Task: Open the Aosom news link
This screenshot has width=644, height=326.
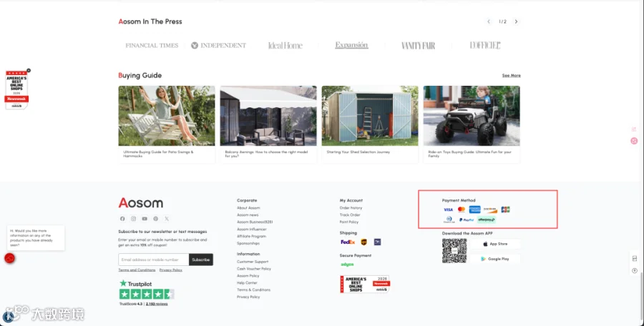Action: pyautogui.click(x=248, y=215)
